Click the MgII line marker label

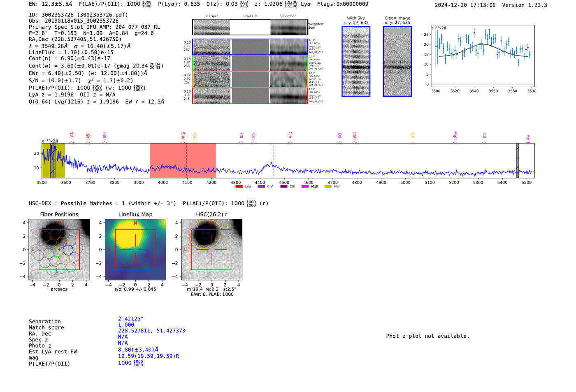coord(455,135)
